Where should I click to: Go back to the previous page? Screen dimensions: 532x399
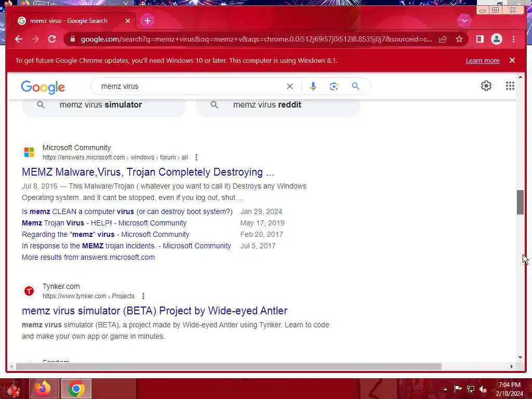pyautogui.click(x=19, y=39)
